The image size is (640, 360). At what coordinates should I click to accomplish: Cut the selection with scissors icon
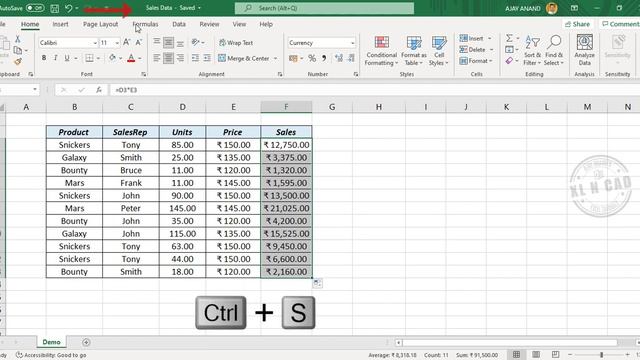18,39
